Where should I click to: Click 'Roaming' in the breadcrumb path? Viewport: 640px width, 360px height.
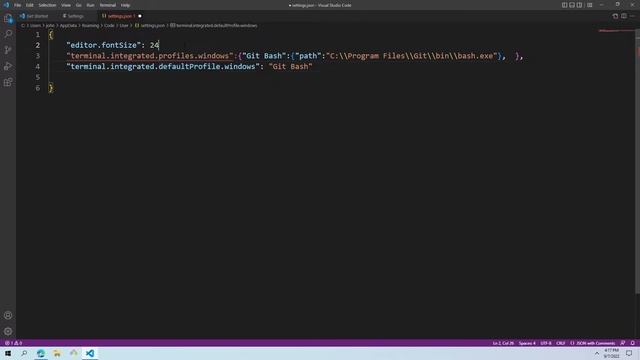90,26
